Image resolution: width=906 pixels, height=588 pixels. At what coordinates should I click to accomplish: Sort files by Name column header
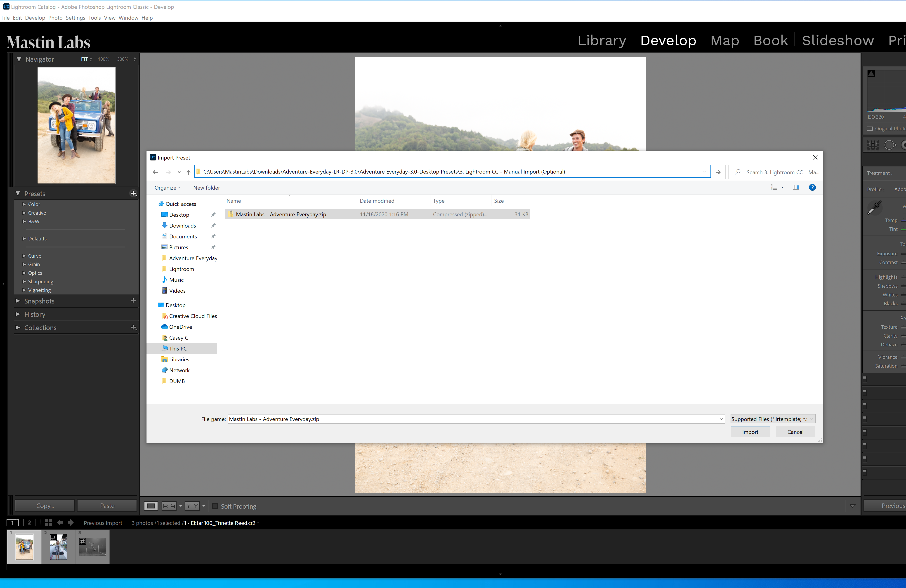coord(291,201)
